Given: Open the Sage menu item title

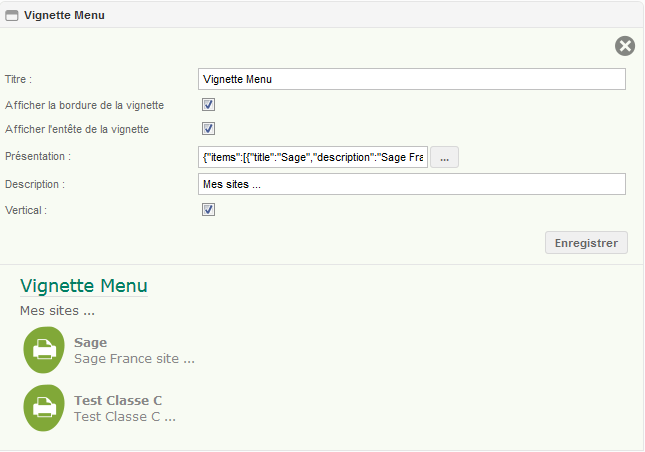Looking at the screenshot, I should tap(90, 343).
